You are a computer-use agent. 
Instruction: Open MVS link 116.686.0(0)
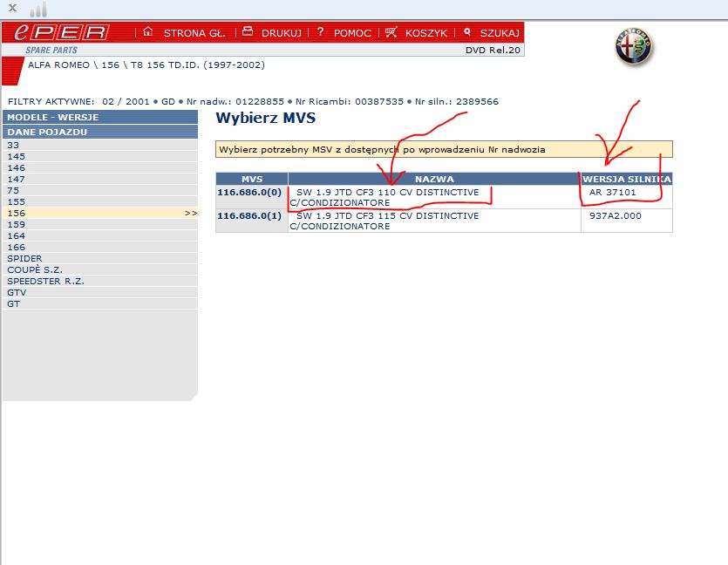coord(249,192)
